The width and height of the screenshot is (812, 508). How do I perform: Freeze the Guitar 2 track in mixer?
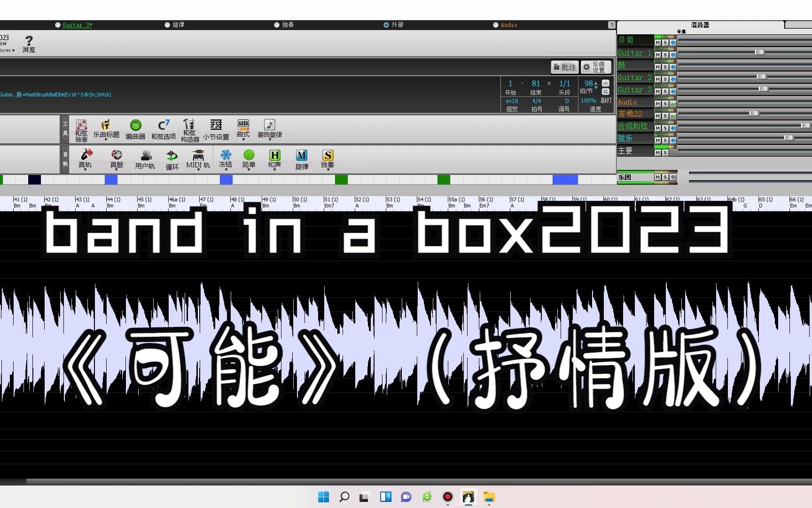[x=673, y=79]
